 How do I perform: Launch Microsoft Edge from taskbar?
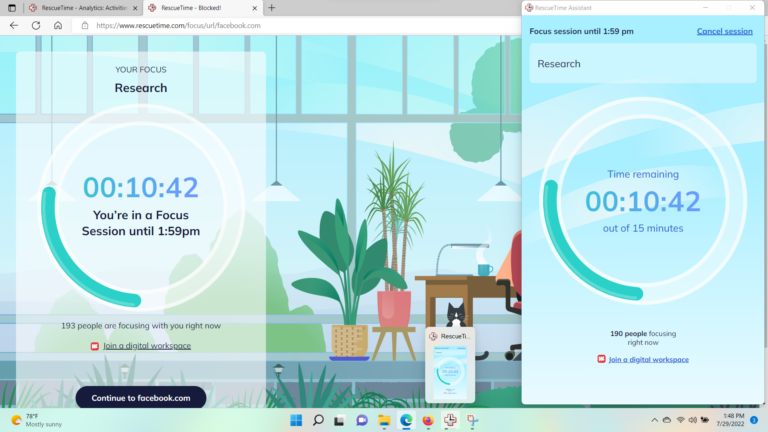(406, 420)
